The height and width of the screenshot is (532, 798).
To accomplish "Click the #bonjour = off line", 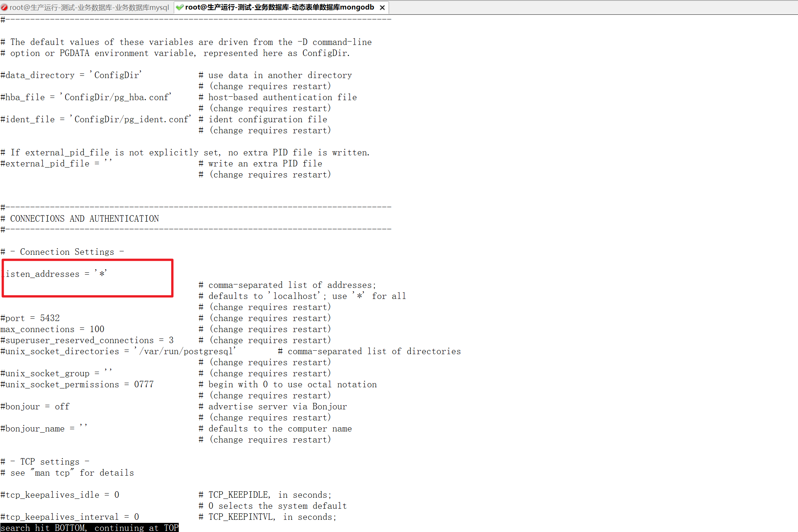I will tap(35, 406).
